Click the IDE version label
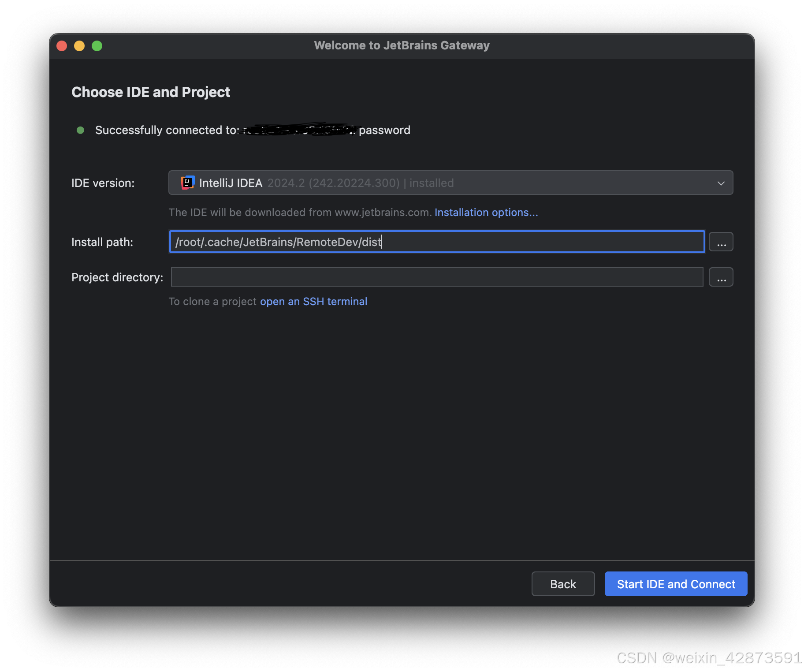The width and height of the screenshot is (804, 672). click(x=103, y=183)
